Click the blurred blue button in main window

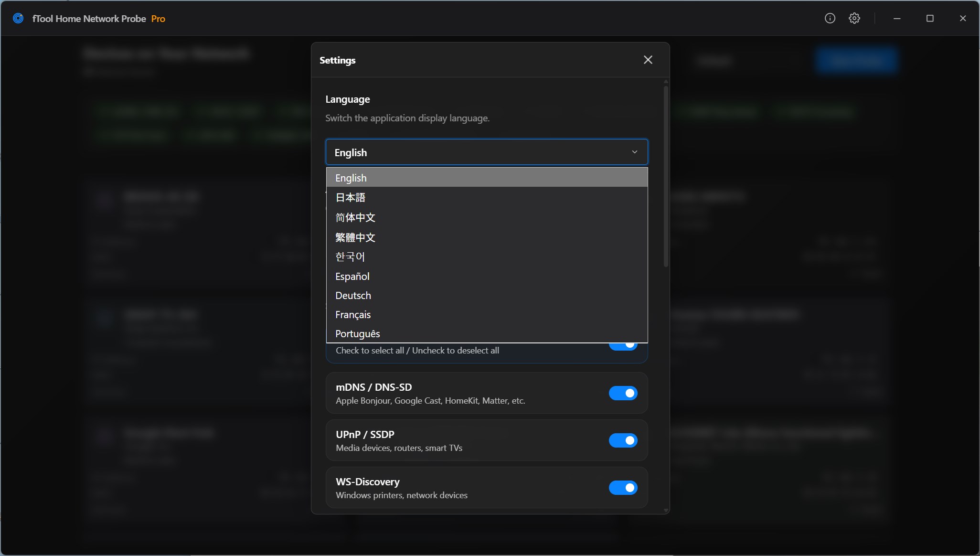coord(857,60)
